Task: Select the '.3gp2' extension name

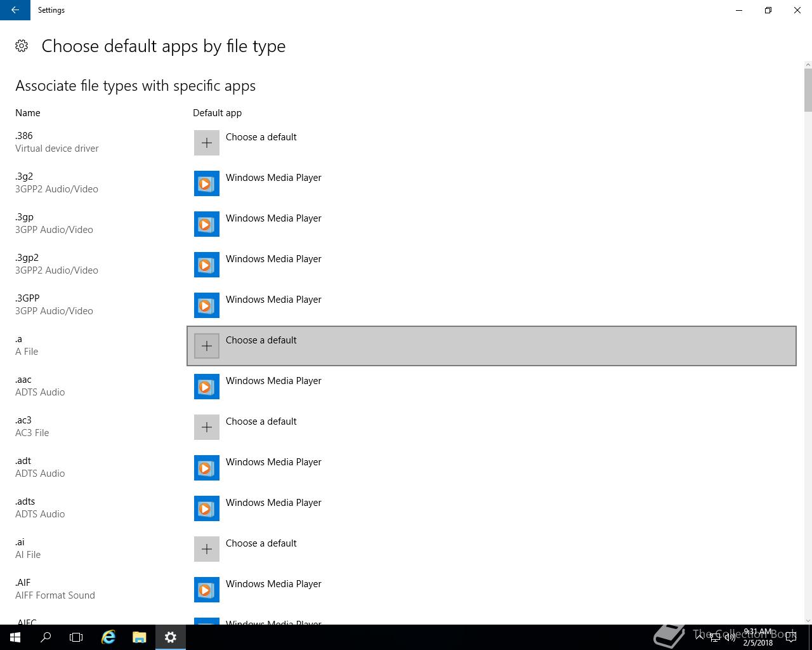Action: pyautogui.click(x=27, y=258)
